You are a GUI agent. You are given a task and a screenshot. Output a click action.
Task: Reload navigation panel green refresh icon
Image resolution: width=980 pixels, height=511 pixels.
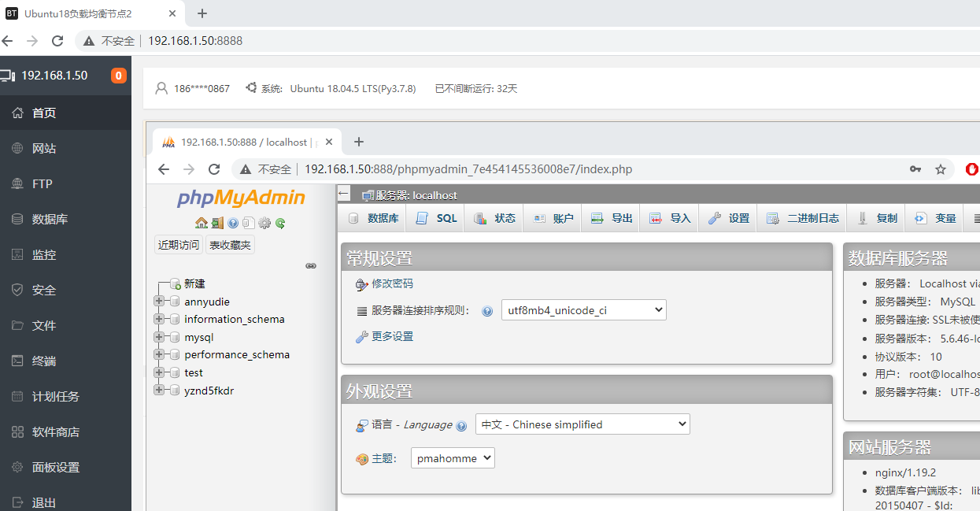click(x=280, y=224)
